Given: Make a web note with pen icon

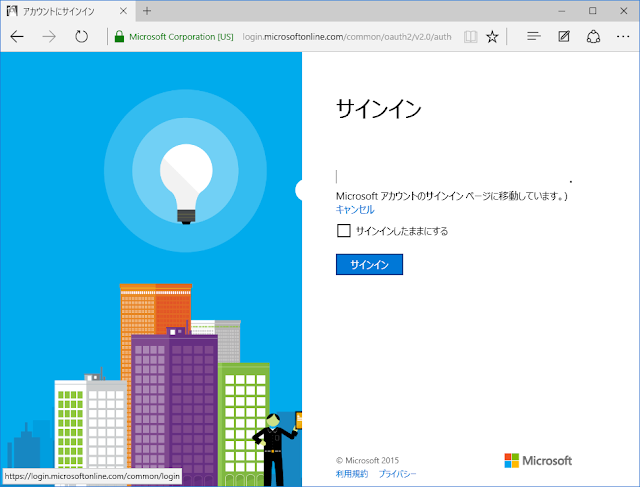Looking at the screenshot, I should point(564,36).
